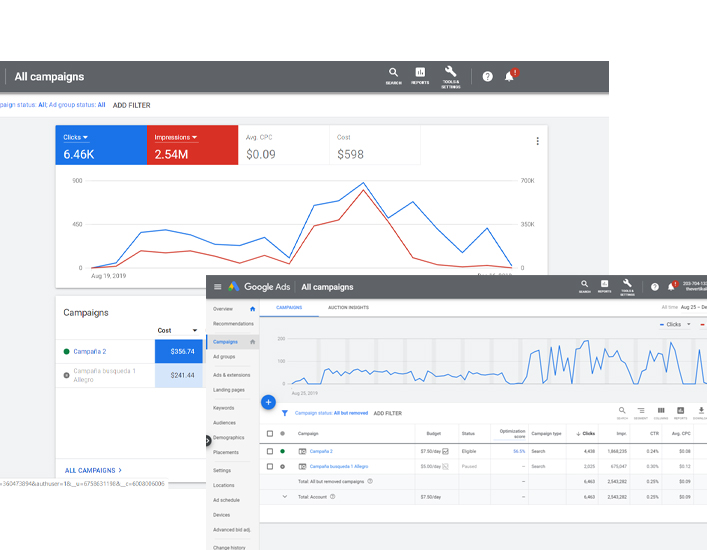Select Avg. CPC $0.09 metric card
Image resolution: width=707 pixels, height=550 pixels.
coord(284,145)
